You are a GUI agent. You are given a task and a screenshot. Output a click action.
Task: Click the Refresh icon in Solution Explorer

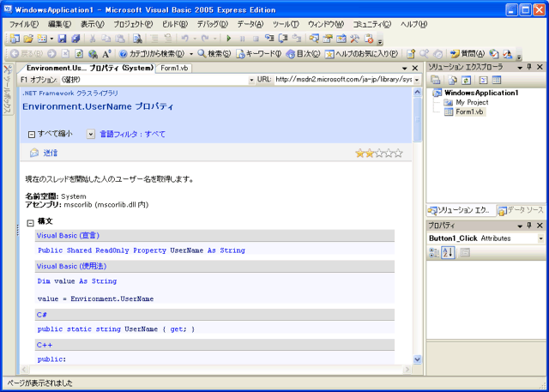(467, 79)
